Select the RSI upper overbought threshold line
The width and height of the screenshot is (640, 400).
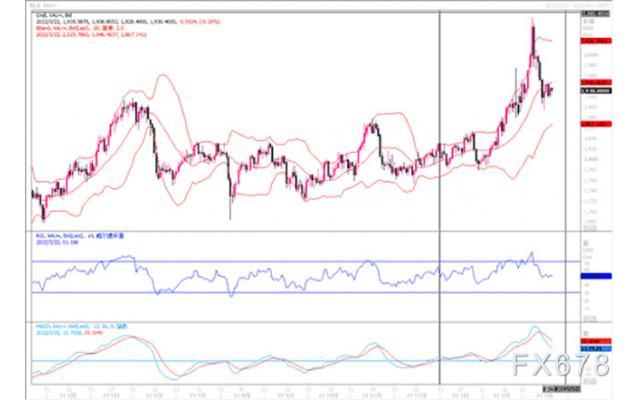306,261
